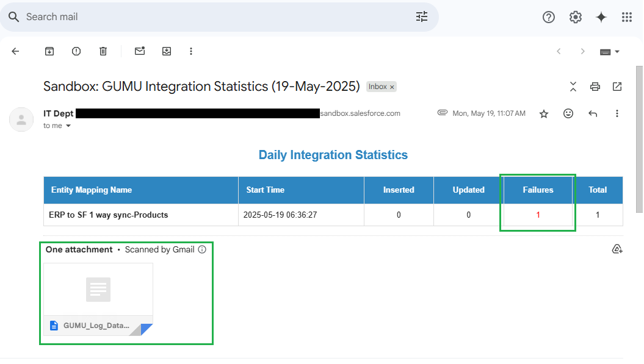Click the search magnifier icon

(x=14, y=17)
